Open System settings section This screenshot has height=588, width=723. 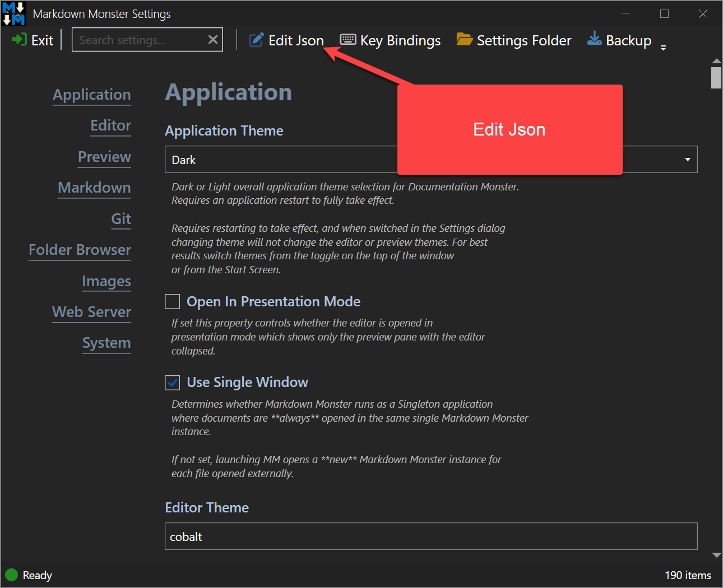click(x=106, y=343)
